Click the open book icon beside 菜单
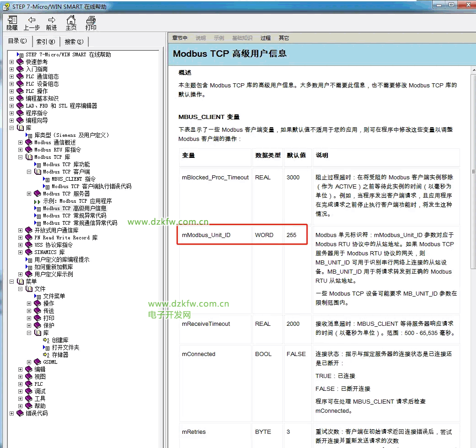Viewport: 476px width, 448px height. pos(20,281)
